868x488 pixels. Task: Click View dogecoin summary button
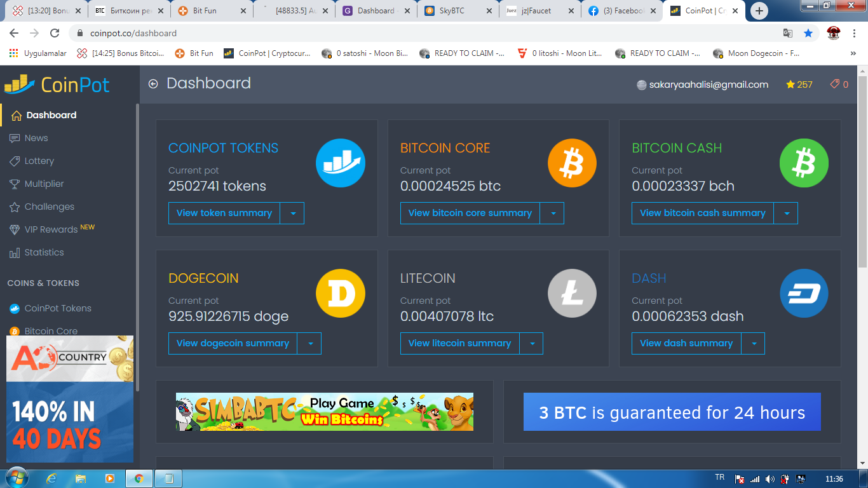[x=233, y=344]
